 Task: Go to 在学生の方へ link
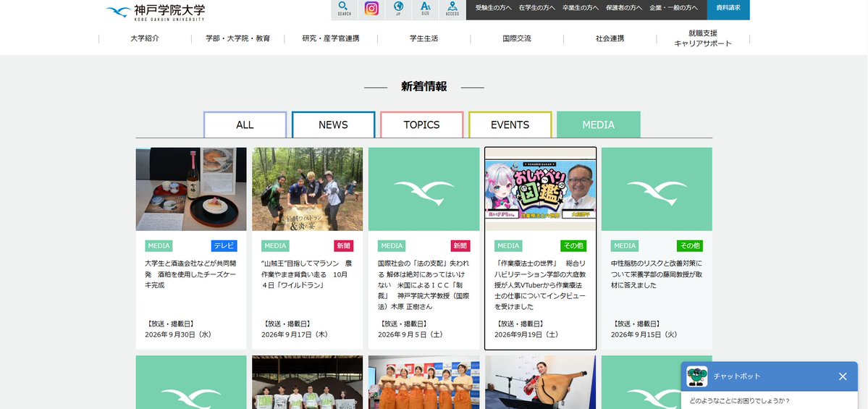(537, 8)
